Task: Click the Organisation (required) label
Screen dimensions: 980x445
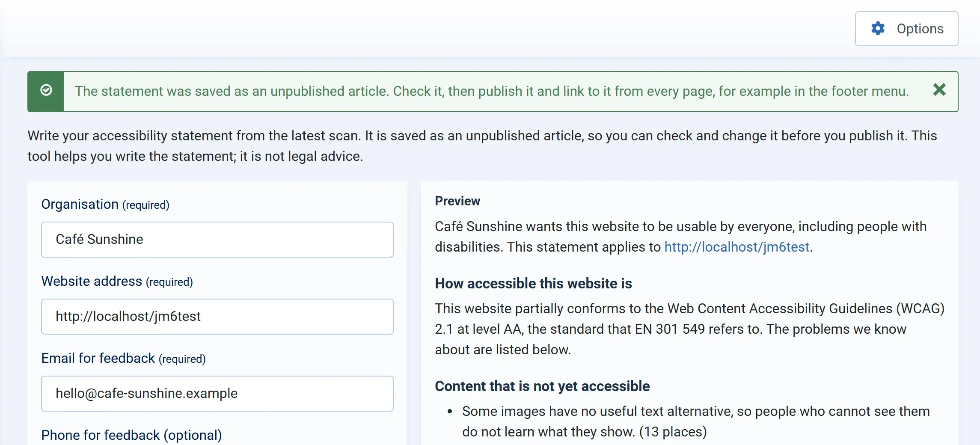Action: [x=105, y=205]
